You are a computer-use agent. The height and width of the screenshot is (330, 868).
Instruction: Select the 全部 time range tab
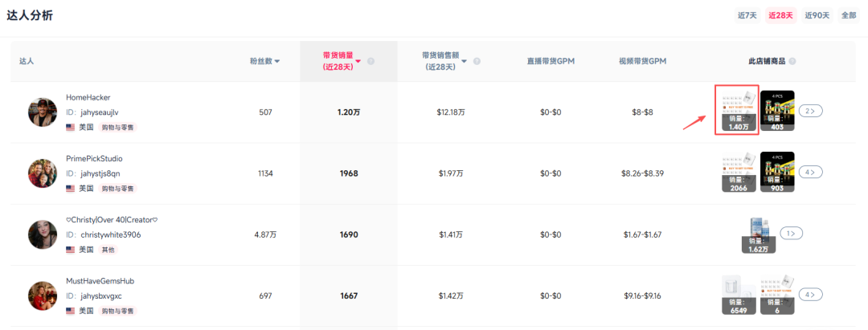[849, 15]
